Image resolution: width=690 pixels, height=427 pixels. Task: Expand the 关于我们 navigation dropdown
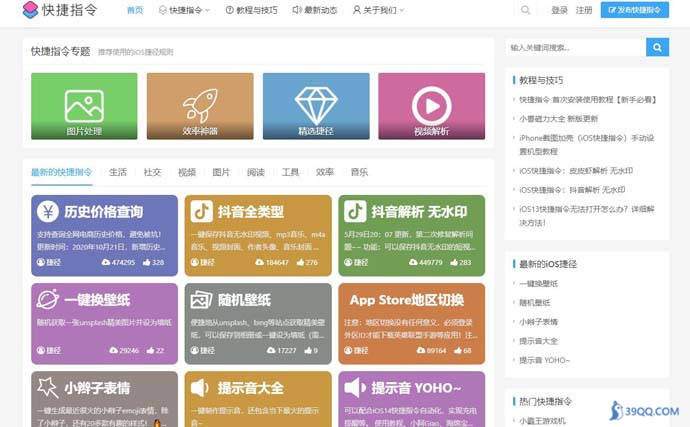pos(378,10)
